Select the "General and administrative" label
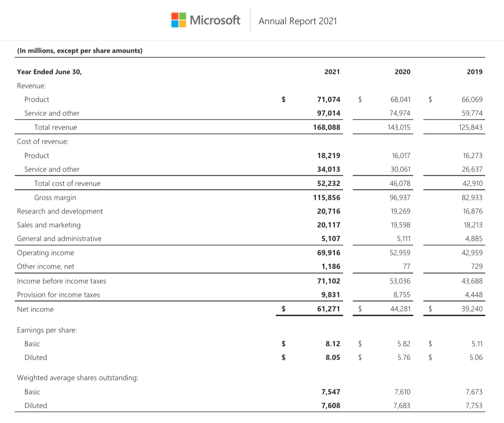 click(59, 239)
